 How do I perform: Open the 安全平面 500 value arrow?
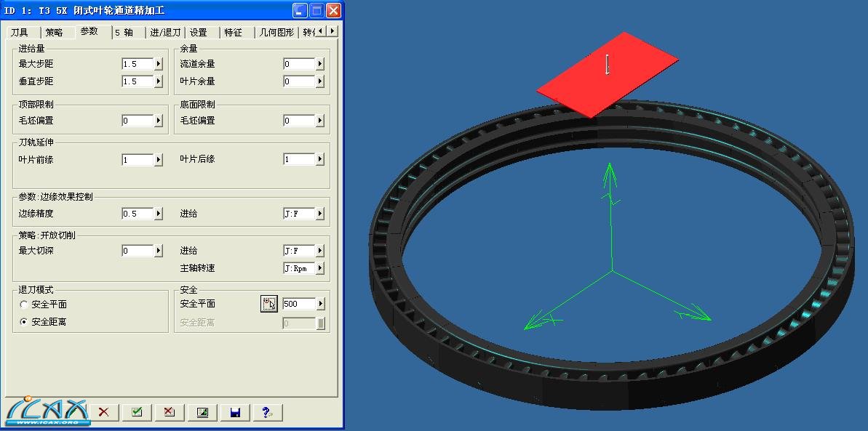pos(320,304)
